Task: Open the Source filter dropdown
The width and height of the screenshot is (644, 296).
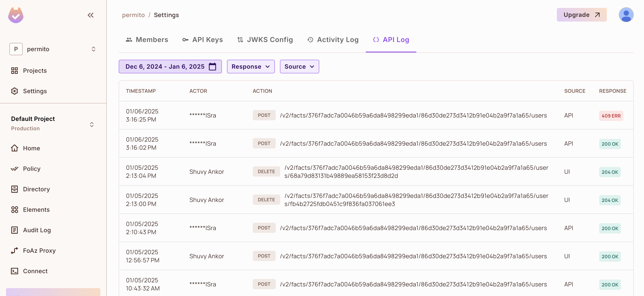Action: pos(299,66)
